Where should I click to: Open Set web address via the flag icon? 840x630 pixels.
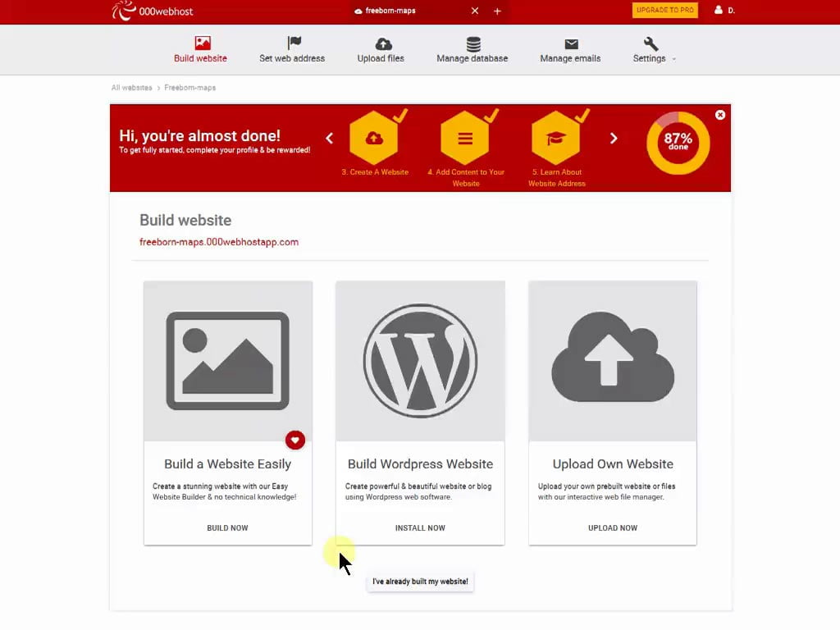(292, 39)
